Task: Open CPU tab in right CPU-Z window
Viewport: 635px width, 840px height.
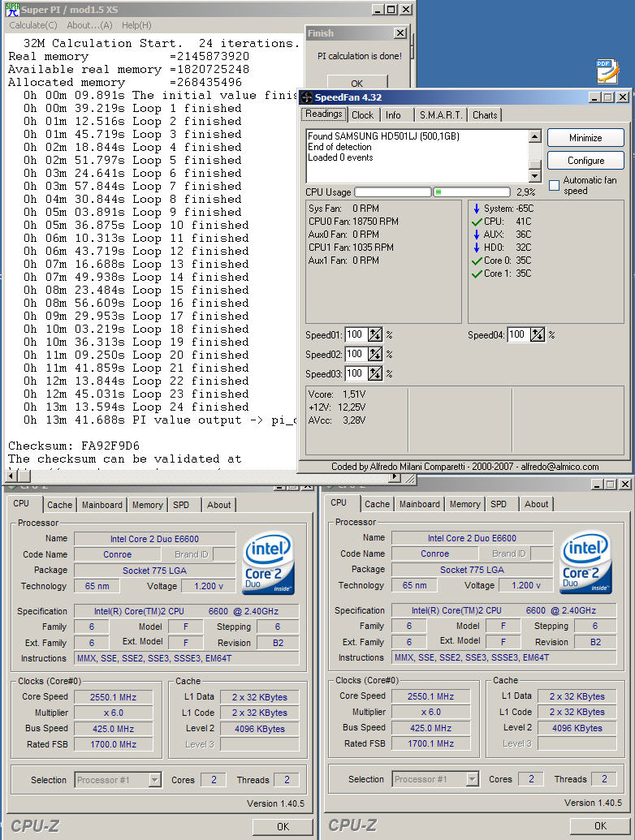Action: (x=339, y=502)
